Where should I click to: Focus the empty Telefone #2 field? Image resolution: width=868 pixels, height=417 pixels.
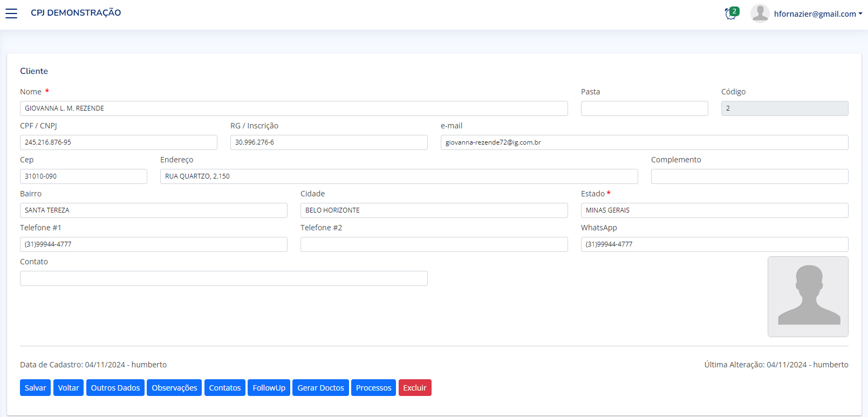coord(434,244)
